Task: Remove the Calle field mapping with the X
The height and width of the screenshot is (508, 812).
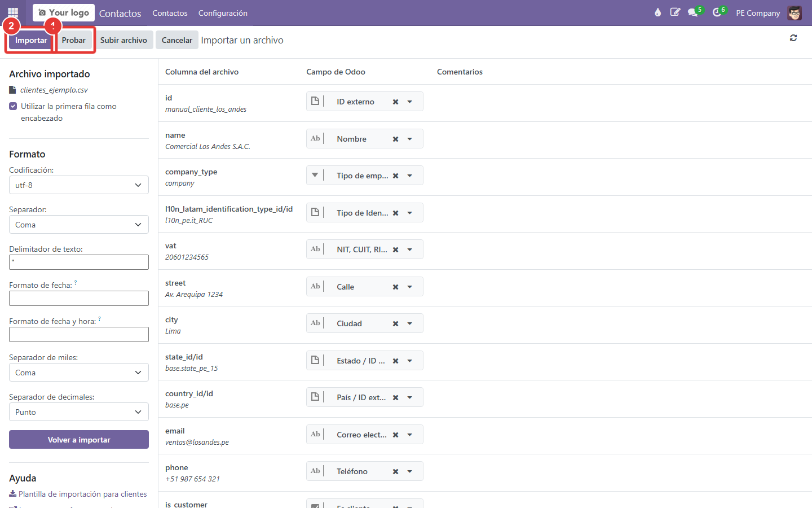Action: 395,287
